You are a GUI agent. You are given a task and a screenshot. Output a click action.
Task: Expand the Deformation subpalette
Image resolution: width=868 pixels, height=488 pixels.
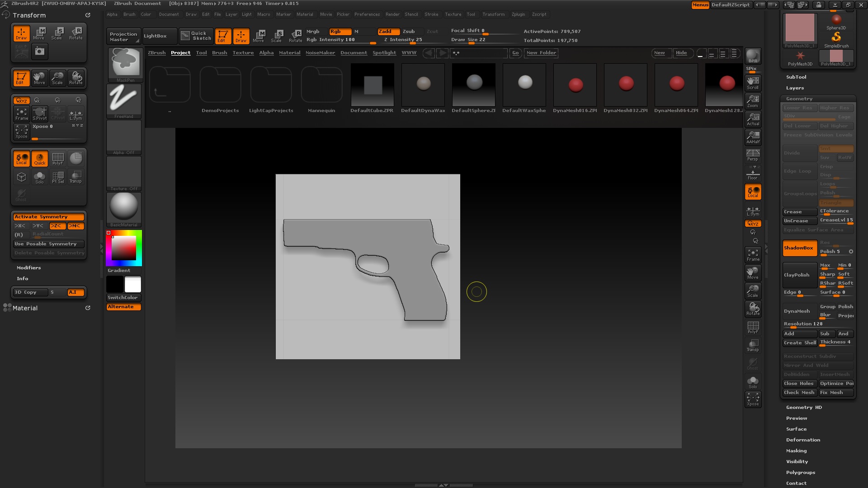[803, 440]
